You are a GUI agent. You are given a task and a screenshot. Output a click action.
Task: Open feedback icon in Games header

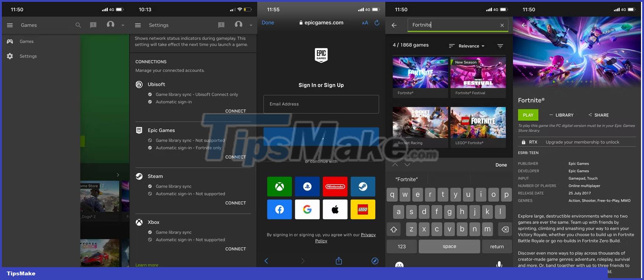pyautogui.click(x=93, y=25)
